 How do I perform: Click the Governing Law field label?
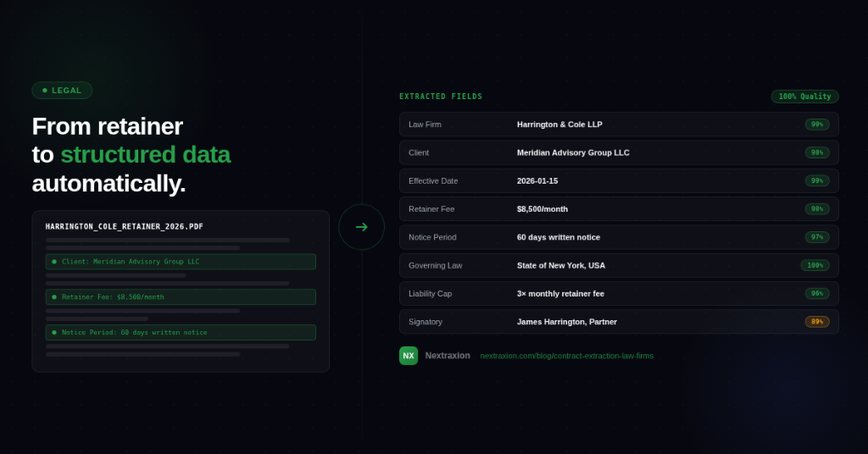point(435,265)
